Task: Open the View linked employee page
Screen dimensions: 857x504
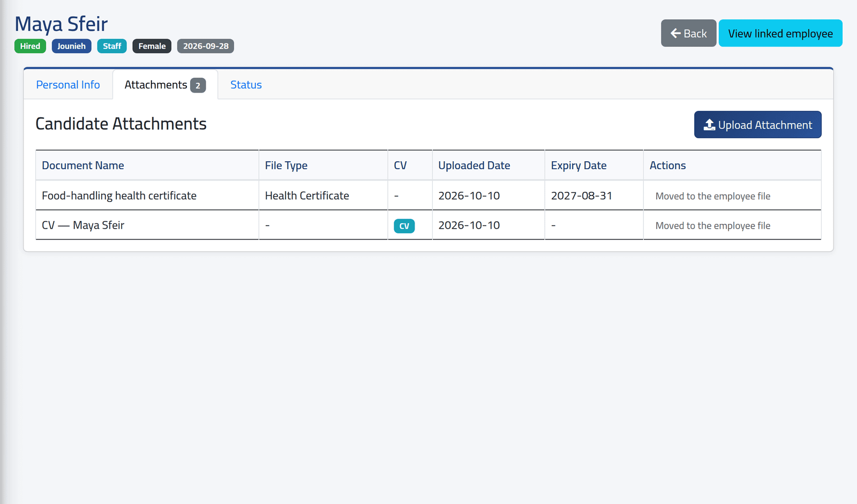Action: point(780,33)
